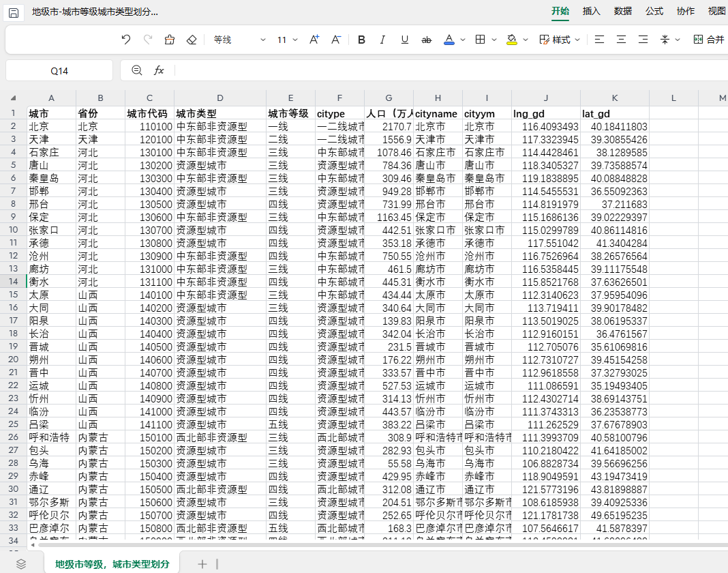Click the undo arrow icon
The width and height of the screenshot is (728, 573).
pyautogui.click(x=126, y=40)
